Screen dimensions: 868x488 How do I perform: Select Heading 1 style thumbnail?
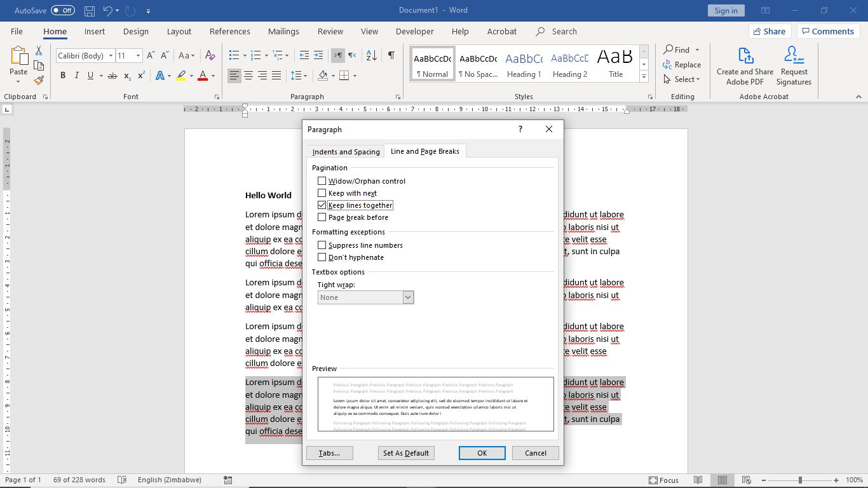coord(524,65)
